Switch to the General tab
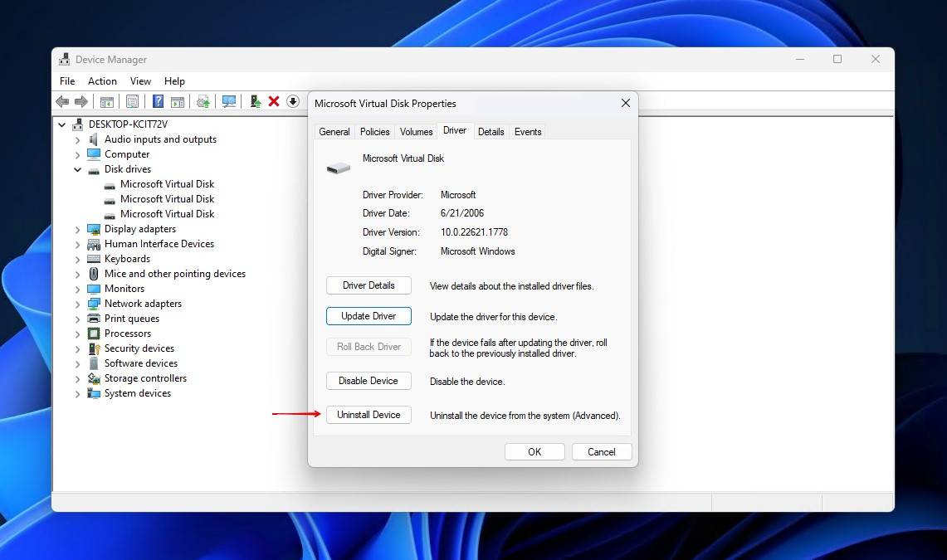 [334, 132]
